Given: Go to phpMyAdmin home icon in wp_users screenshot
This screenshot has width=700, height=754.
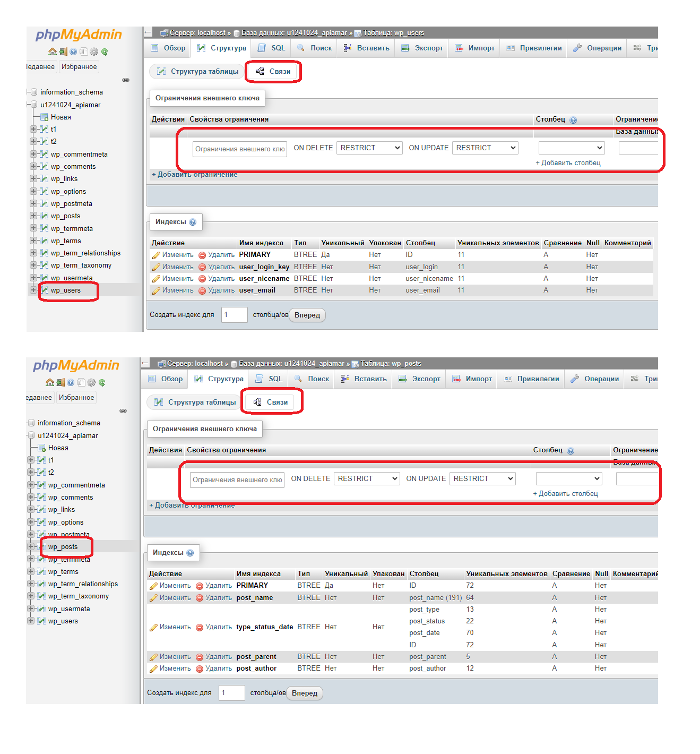Looking at the screenshot, I should 53,52.
